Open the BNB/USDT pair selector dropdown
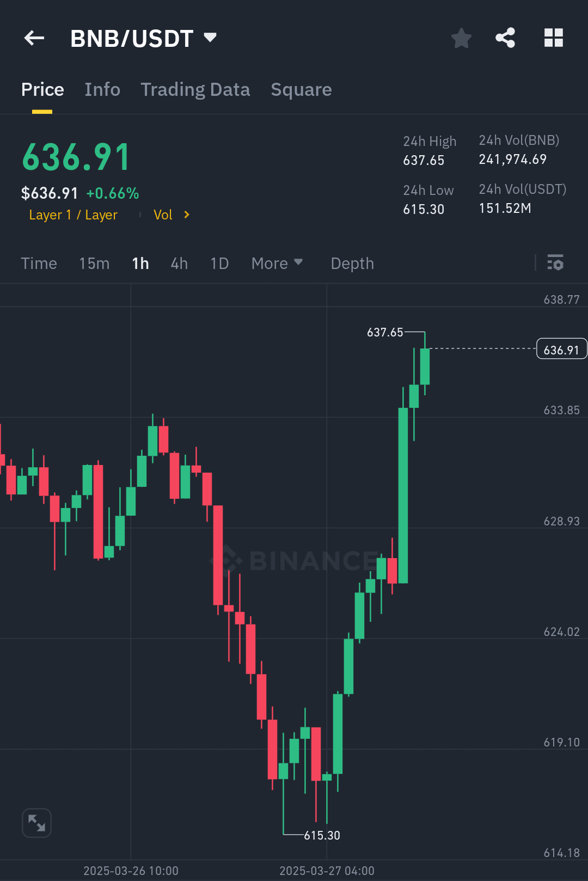The image size is (588, 881). tap(211, 38)
